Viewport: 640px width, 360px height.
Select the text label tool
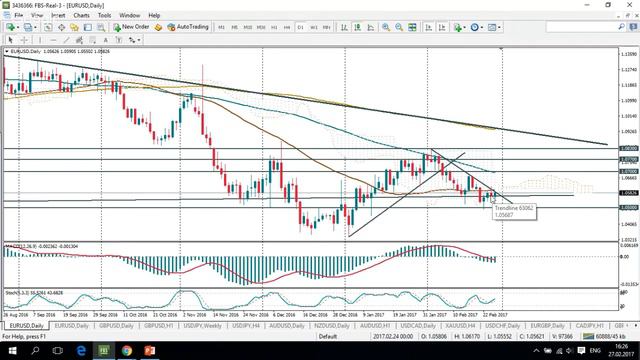tap(119, 40)
